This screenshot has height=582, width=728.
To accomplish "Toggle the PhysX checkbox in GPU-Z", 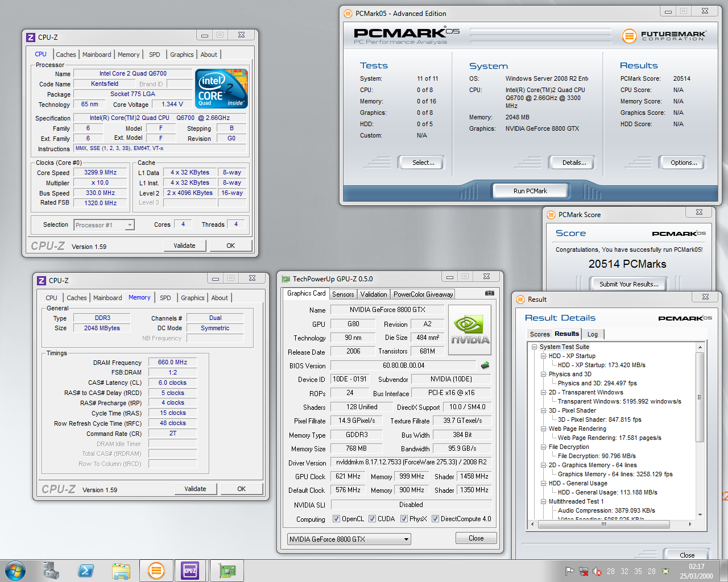I will click(404, 519).
